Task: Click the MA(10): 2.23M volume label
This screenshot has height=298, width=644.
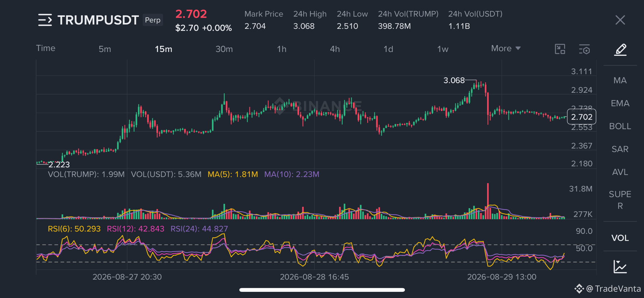Action: 292,174
